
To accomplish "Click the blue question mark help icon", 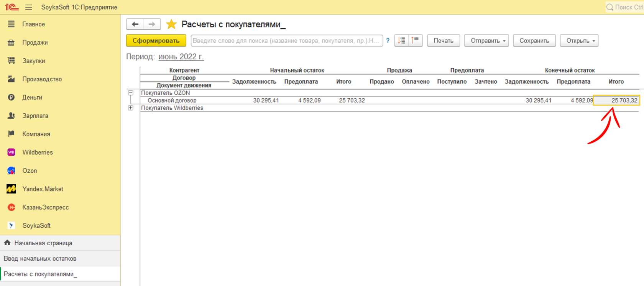I will (x=388, y=41).
